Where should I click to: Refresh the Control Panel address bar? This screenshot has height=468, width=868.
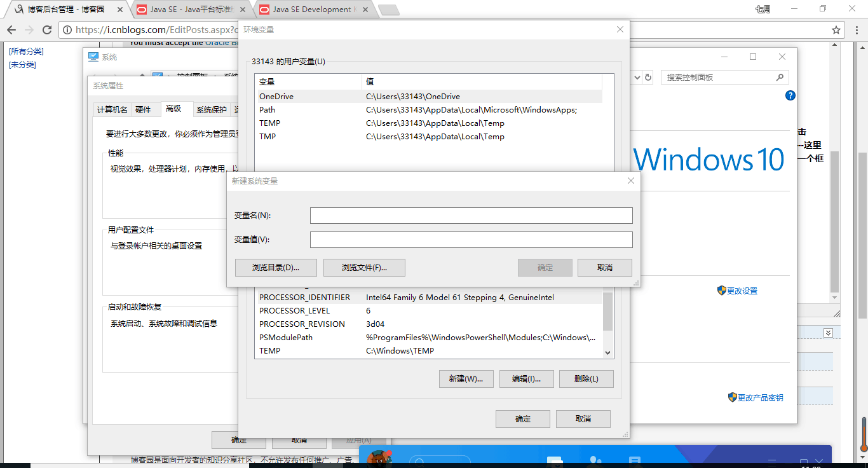click(x=648, y=77)
